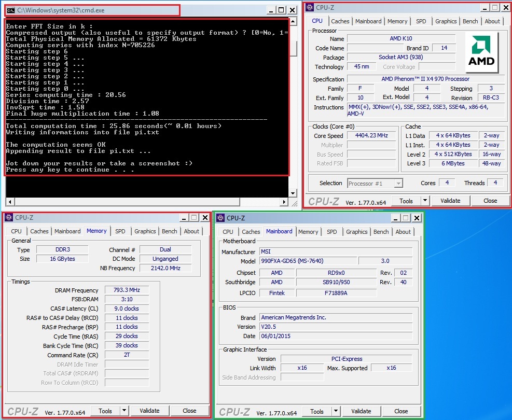Image resolution: width=512 pixels, height=420 pixels.
Task: Click Validate in Memory CPU-Z window
Action: tap(149, 411)
